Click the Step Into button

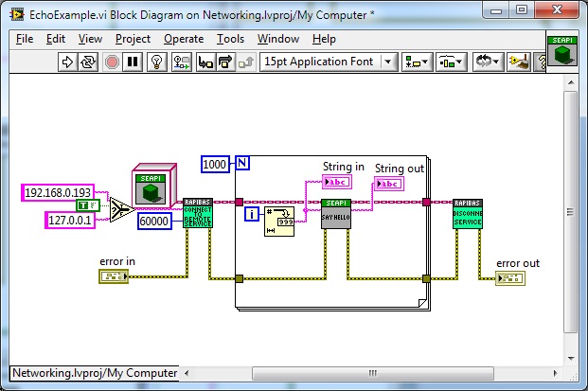[x=205, y=62]
